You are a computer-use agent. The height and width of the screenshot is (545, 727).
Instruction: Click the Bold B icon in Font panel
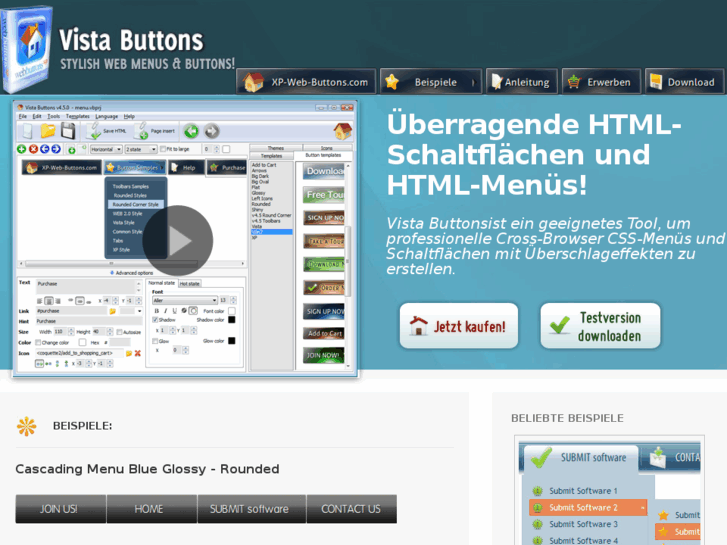(x=157, y=311)
